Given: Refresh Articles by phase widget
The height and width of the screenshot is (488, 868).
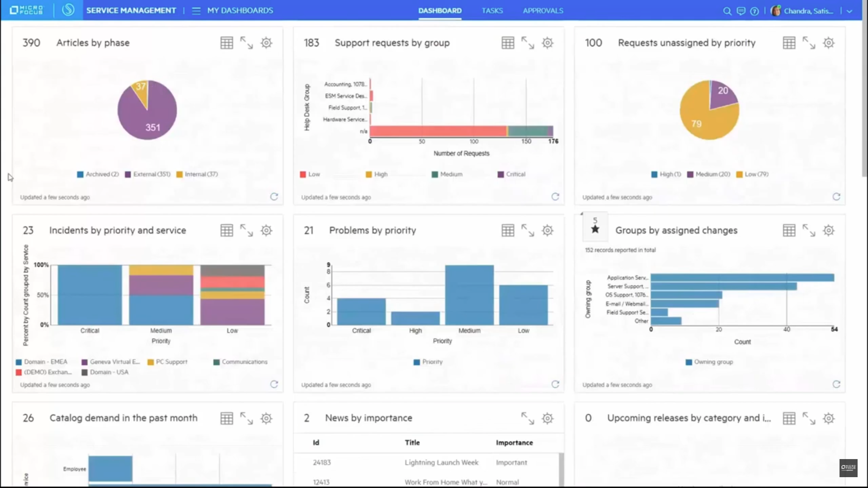Looking at the screenshot, I should tap(274, 197).
